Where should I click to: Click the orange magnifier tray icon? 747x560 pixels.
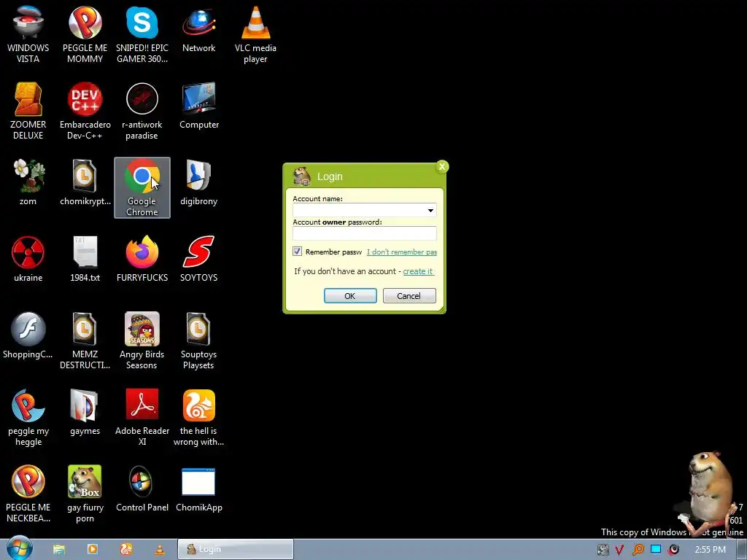638,550
